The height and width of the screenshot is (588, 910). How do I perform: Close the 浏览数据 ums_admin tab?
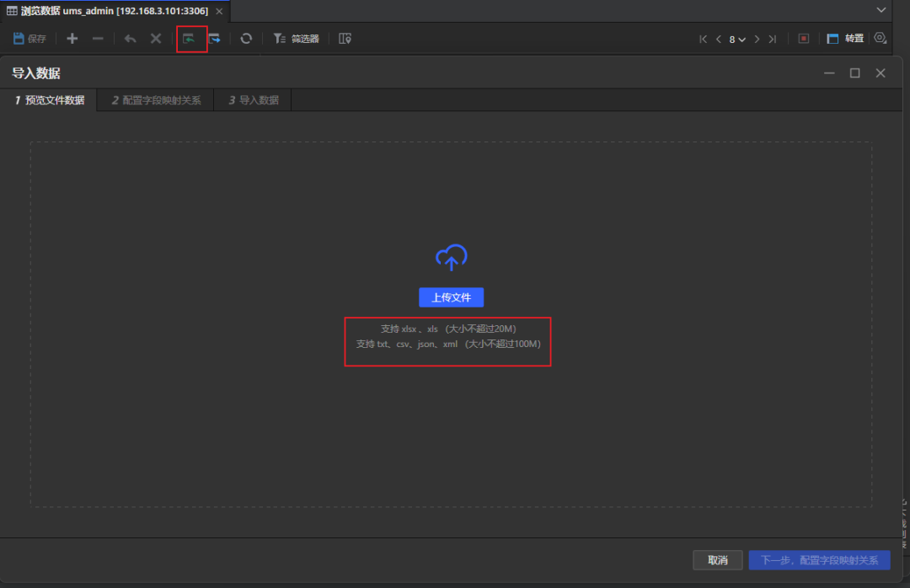coord(219,11)
